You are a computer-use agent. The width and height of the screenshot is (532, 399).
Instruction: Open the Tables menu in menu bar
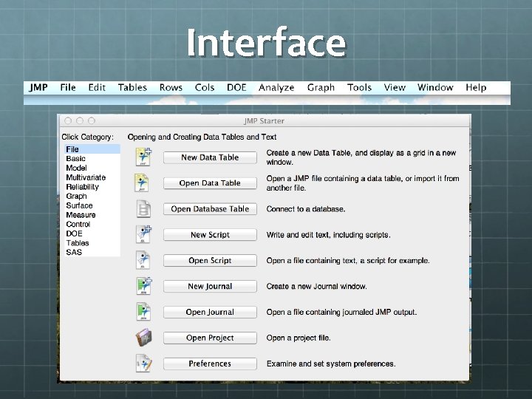tap(132, 87)
